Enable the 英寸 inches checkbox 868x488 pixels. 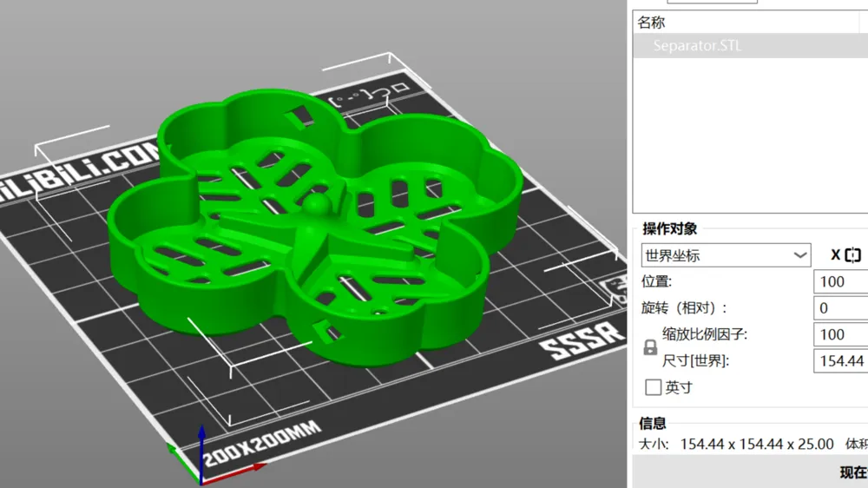tap(654, 386)
